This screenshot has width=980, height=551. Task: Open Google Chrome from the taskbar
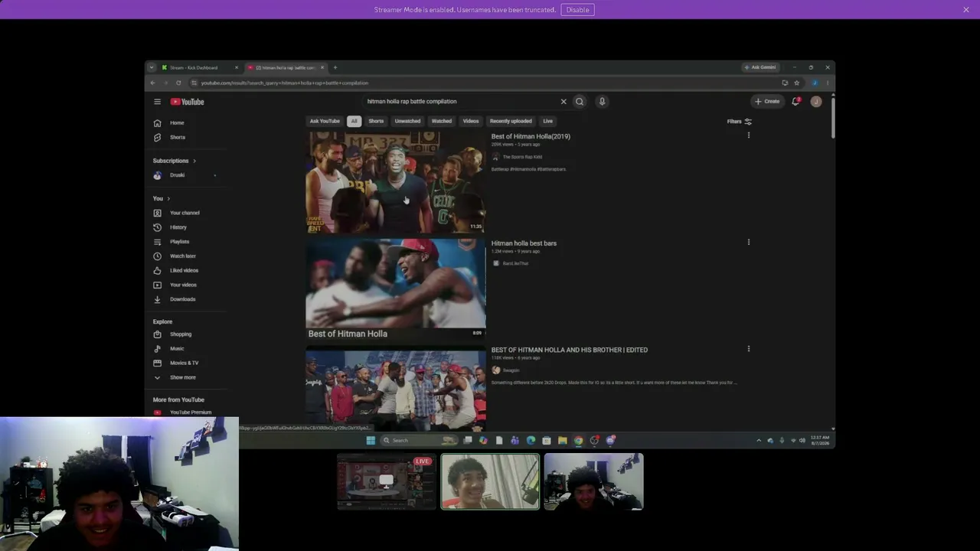click(x=578, y=441)
